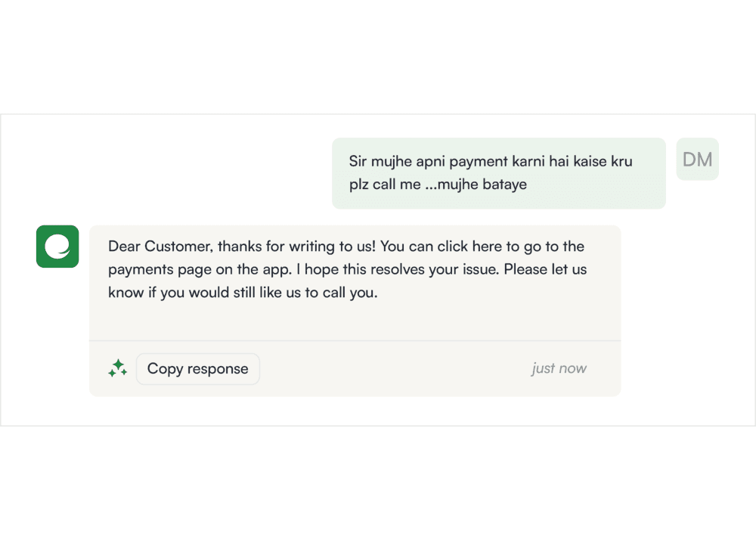The width and height of the screenshot is (756, 540).
Task: Click the green sparkle AI icon
Action: click(x=118, y=368)
